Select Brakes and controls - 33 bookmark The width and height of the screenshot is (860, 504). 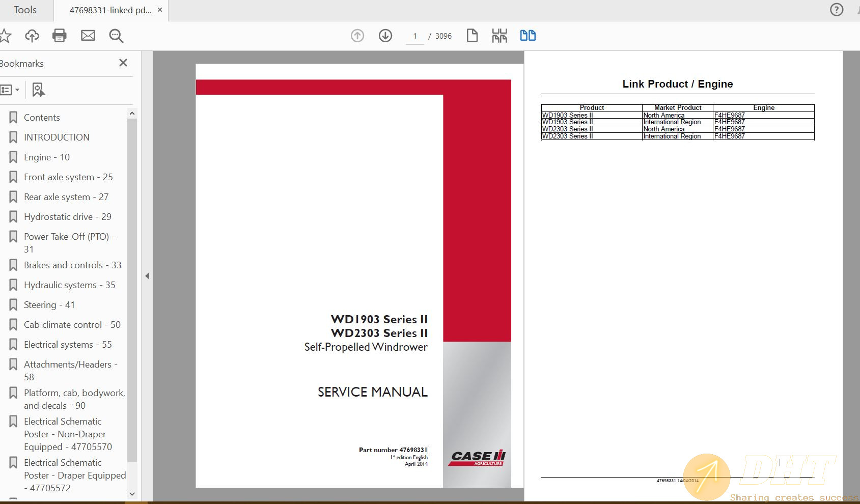click(x=73, y=265)
